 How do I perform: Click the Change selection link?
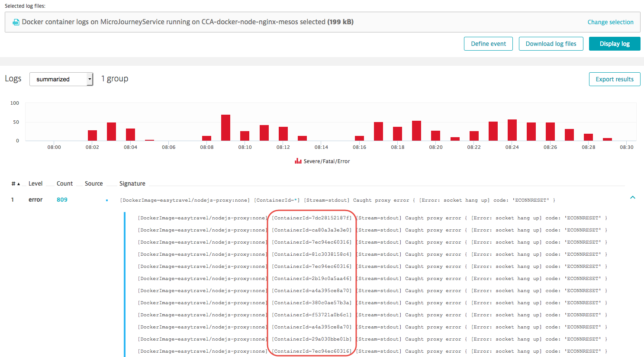(x=610, y=22)
